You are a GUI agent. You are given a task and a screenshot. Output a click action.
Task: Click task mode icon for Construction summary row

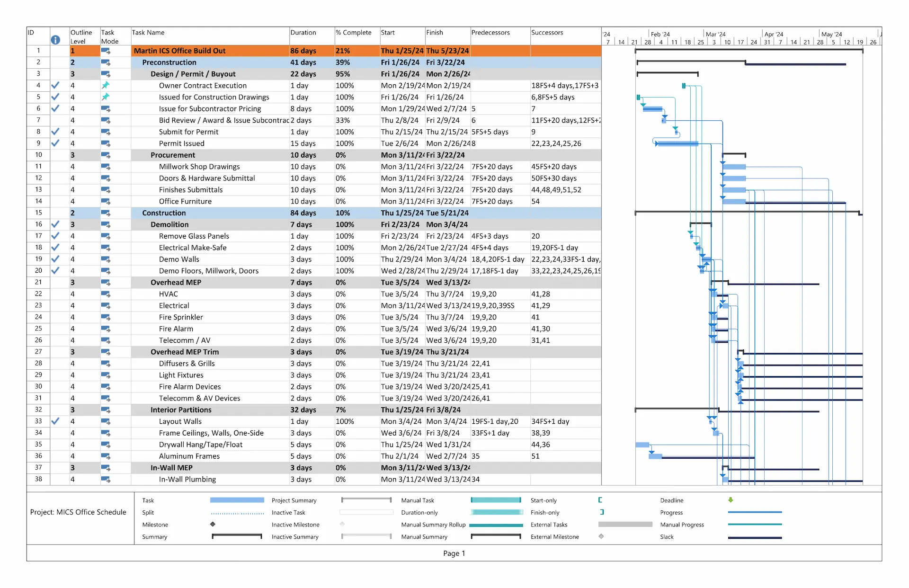click(x=106, y=213)
